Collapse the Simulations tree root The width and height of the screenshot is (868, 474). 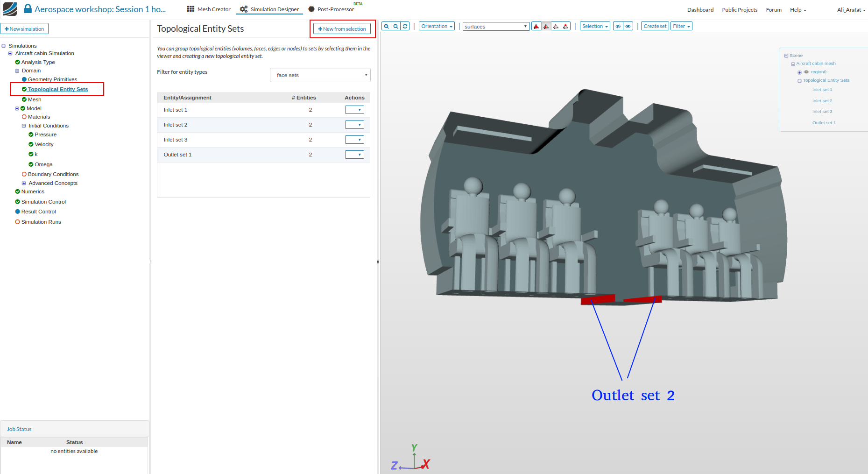[4, 46]
